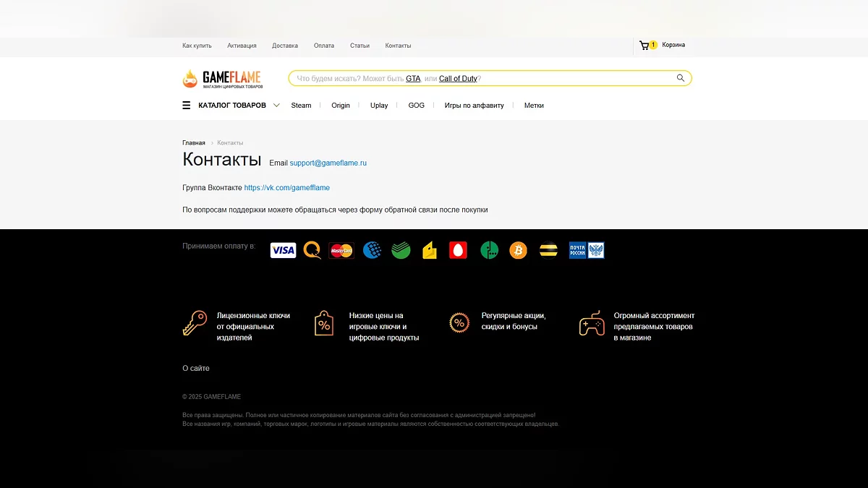Open the vk.com/gamefflame link
Screen dimensions: 868x488
(287, 188)
